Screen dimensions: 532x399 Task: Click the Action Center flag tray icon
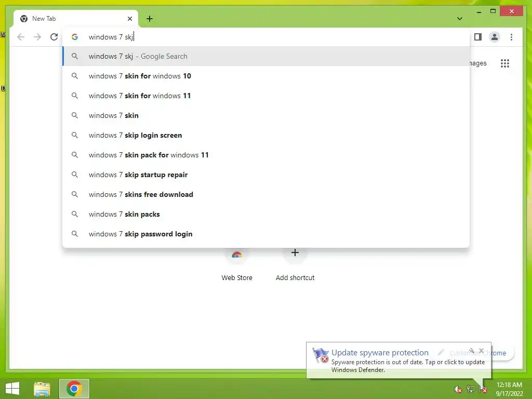(x=483, y=389)
